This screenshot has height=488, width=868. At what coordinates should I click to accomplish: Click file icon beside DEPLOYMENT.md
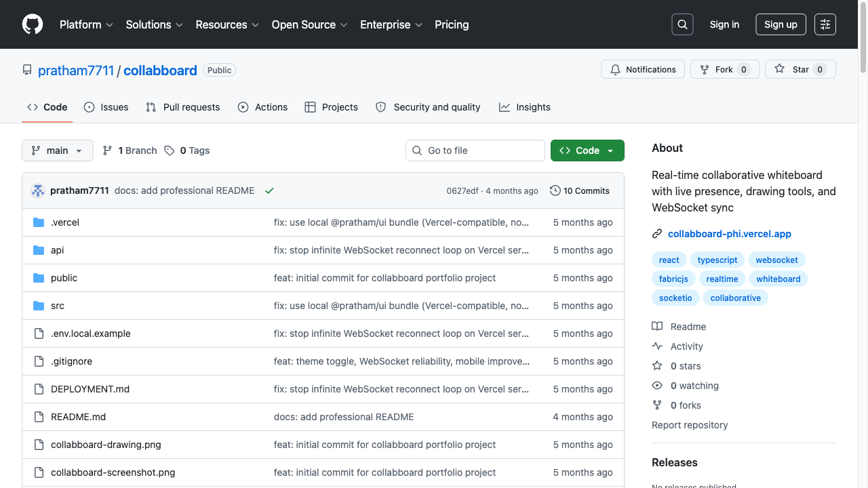(39, 389)
